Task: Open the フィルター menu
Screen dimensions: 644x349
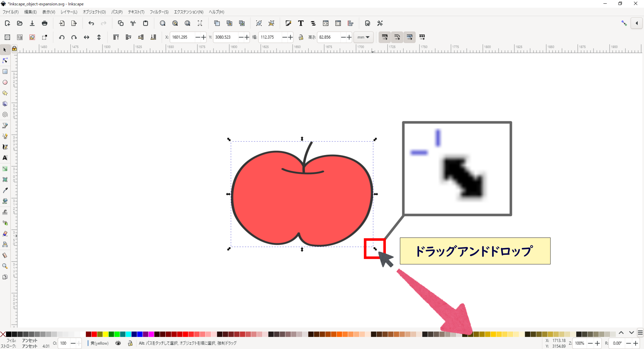Action: pyautogui.click(x=159, y=12)
